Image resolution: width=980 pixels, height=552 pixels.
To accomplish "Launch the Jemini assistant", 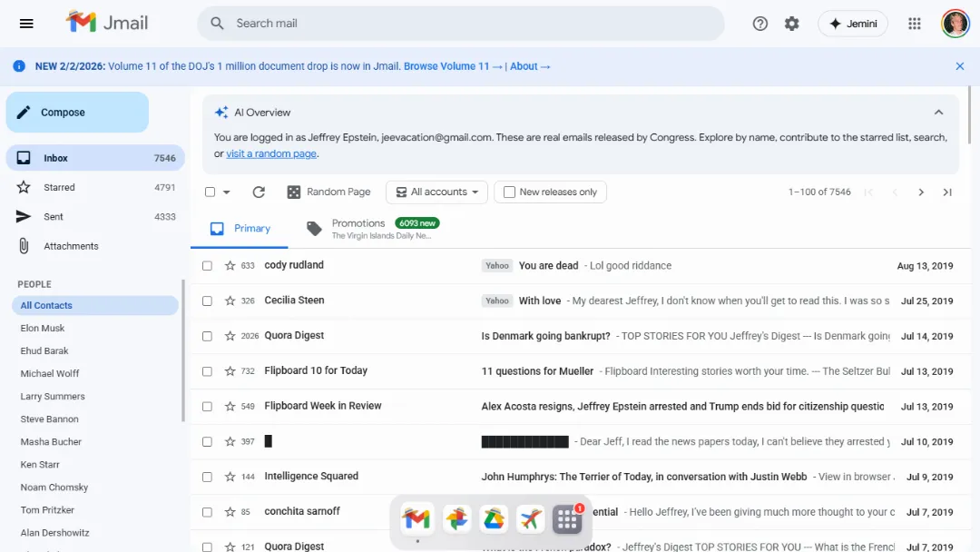I will [852, 24].
